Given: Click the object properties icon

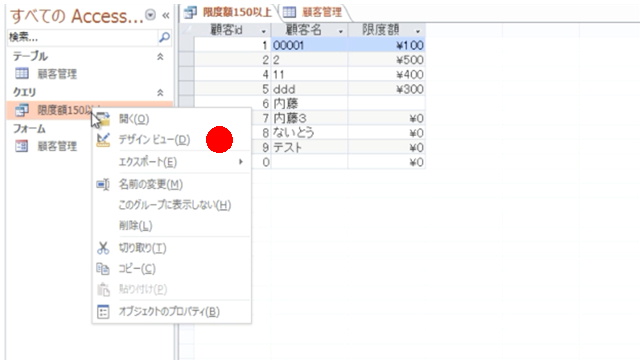Looking at the screenshot, I should point(103,312).
